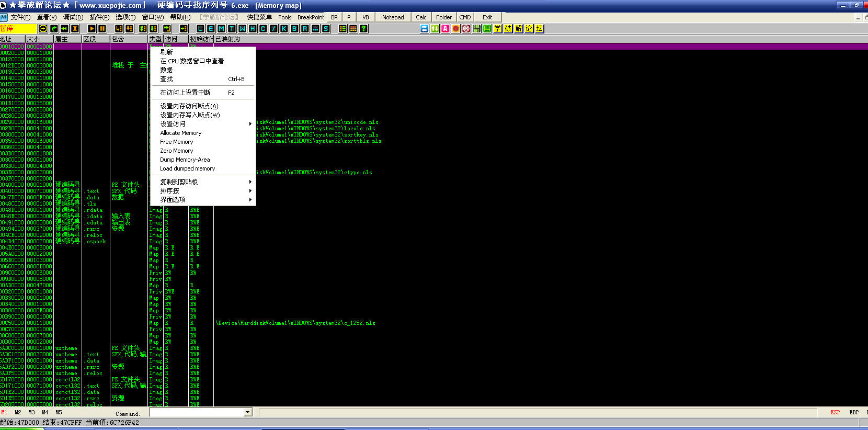The height and width of the screenshot is (430, 868).
Task: Click the Trace over icon
Action: coord(154,29)
